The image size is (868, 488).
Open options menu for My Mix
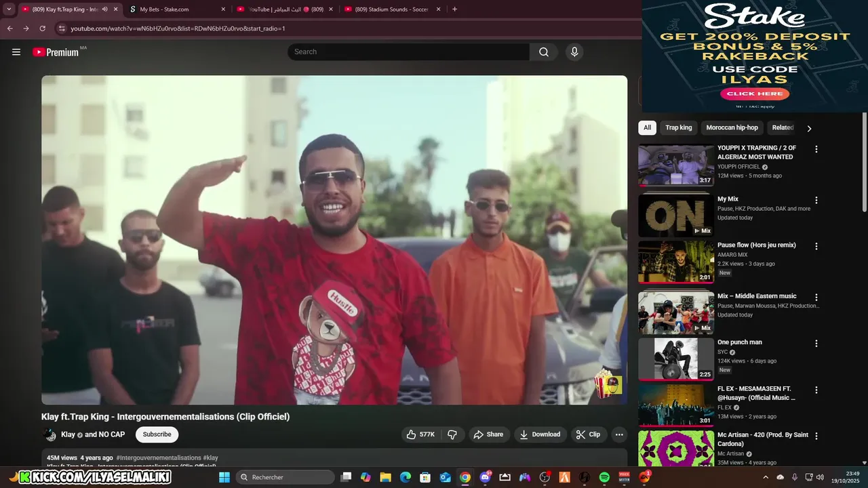816,201
